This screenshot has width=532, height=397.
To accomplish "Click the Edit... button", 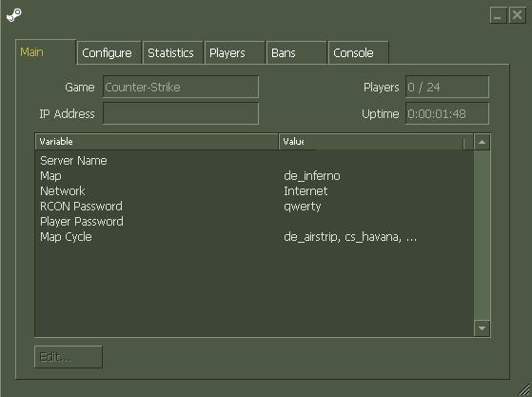I will pyautogui.click(x=69, y=357).
